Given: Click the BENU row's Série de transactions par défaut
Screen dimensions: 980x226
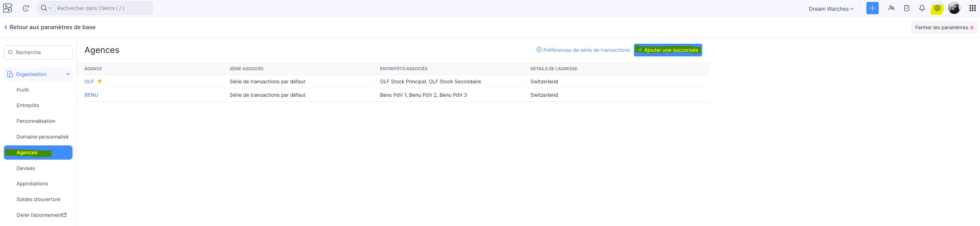Looking at the screenshot, I should pos(267,95).
